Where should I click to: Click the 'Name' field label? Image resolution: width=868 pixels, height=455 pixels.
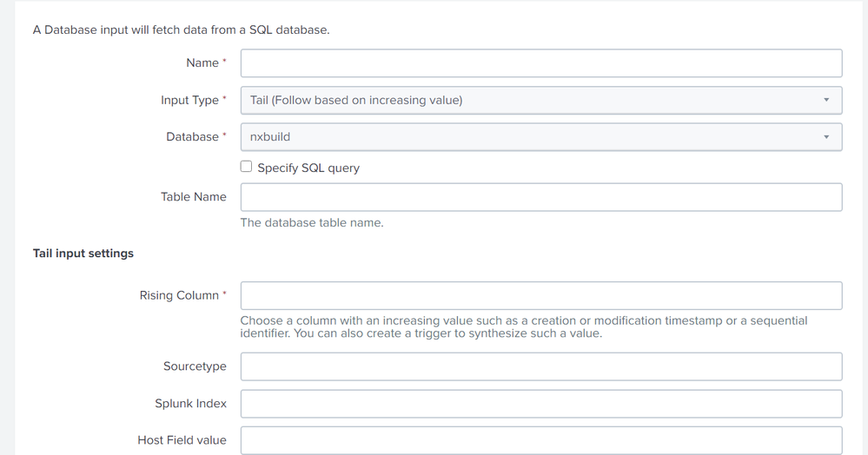coord(202,63)
